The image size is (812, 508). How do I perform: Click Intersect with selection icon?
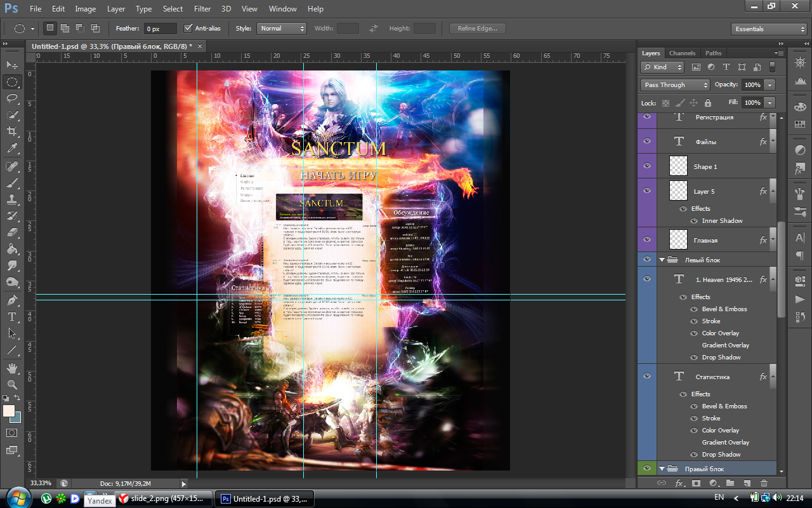[x=95, y=28]
